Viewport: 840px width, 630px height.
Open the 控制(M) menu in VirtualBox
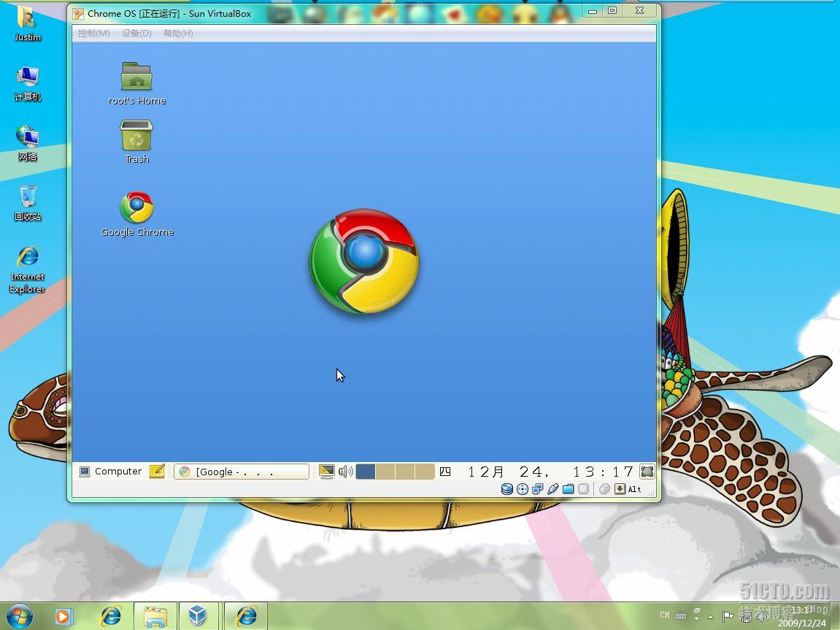(x=93, y=33)
